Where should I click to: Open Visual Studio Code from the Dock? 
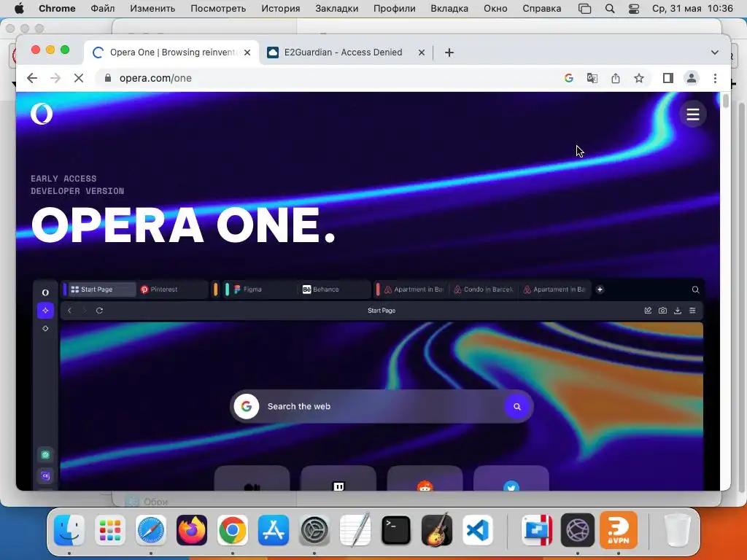coord(478,530)
